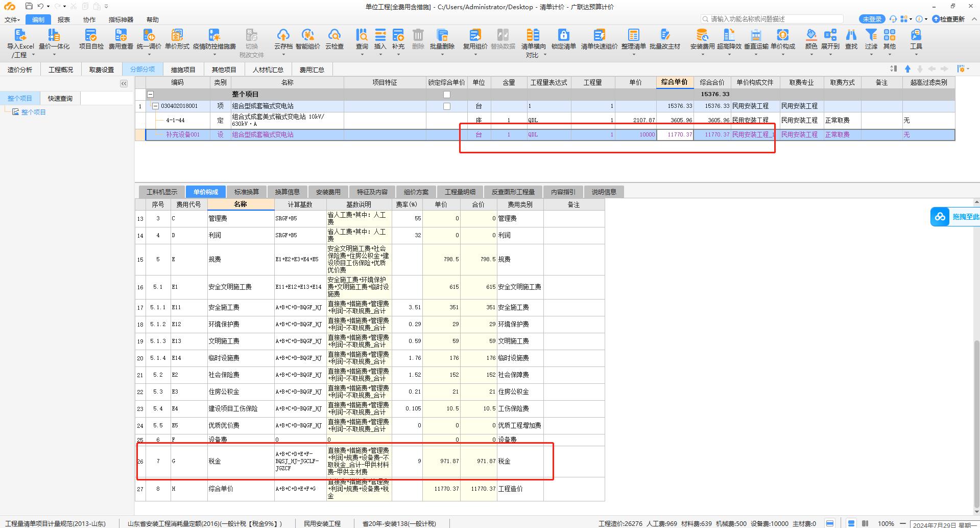Open the 协作 ribbon tab
The height and width of the screenshot is (528, 980).
[x=89, y=19]
